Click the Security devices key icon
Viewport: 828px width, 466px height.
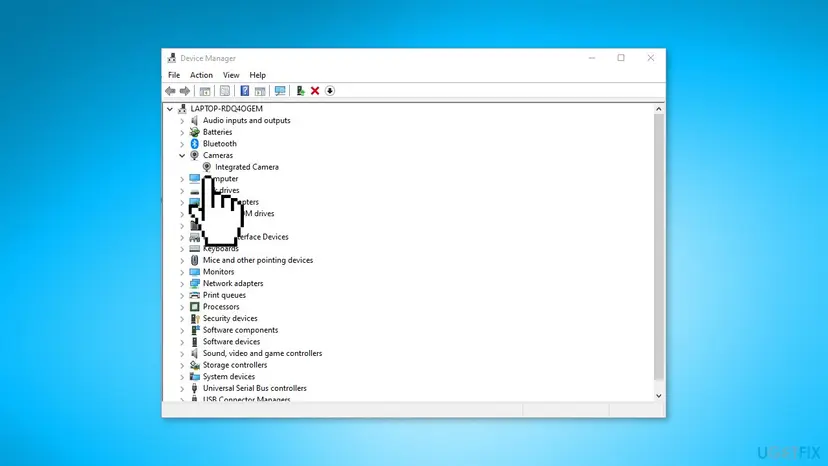coord(194,318)
